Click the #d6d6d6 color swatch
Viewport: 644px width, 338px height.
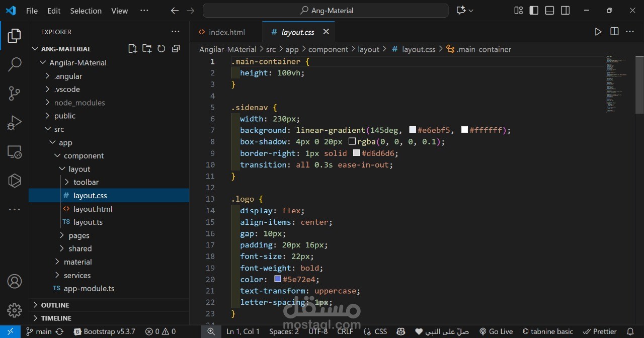point(357,153)
